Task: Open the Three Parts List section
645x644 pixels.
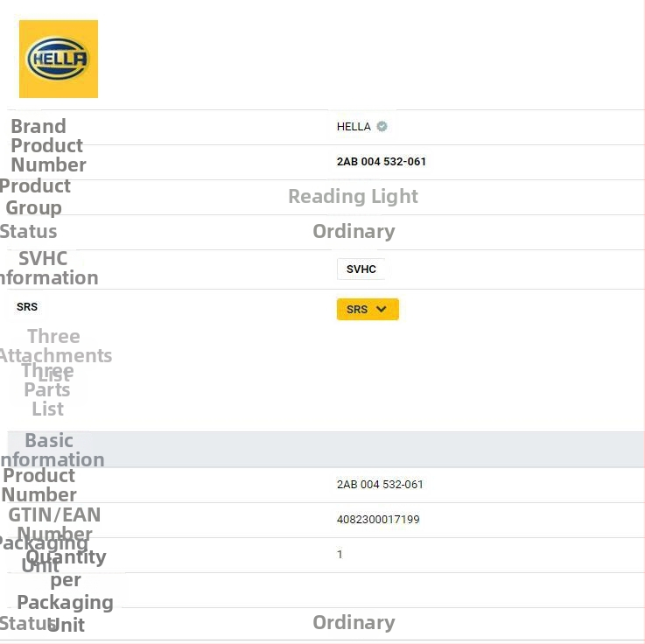Action: tap(47, 391)
